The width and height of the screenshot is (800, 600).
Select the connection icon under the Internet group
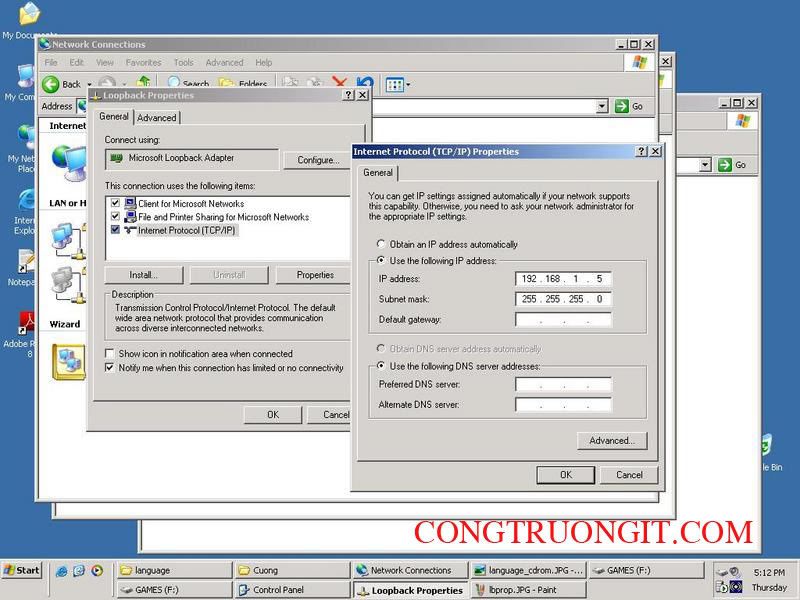69,162
